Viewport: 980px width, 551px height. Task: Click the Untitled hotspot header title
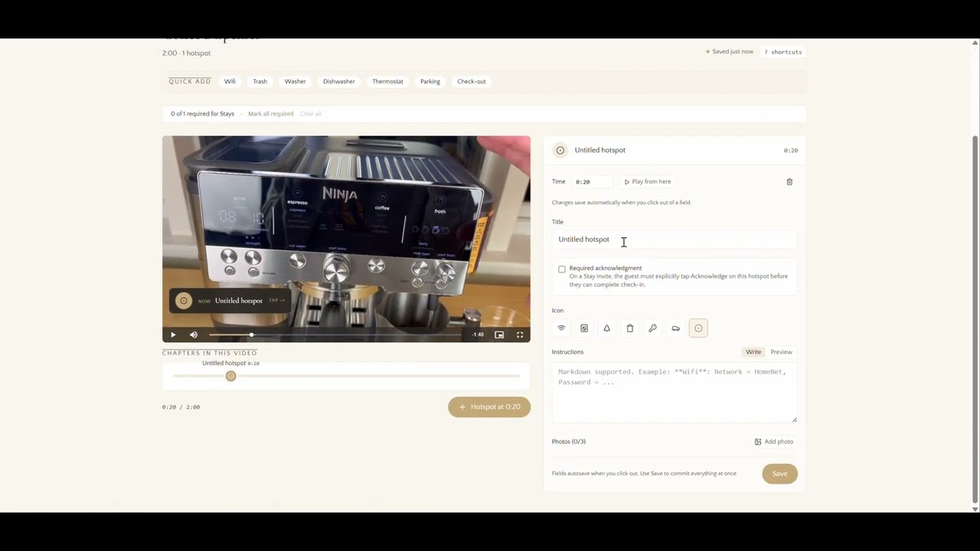click(600, 151)
